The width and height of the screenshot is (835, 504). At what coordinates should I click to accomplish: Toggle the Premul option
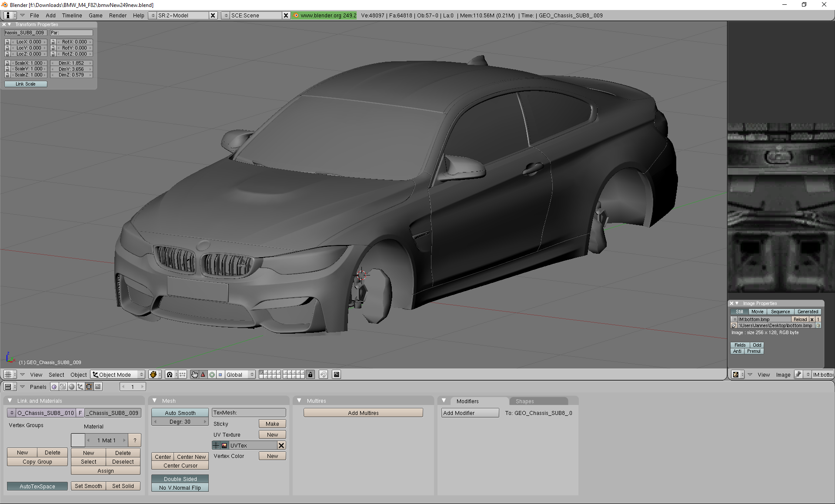pyautogui.click(x=754, y=351)
